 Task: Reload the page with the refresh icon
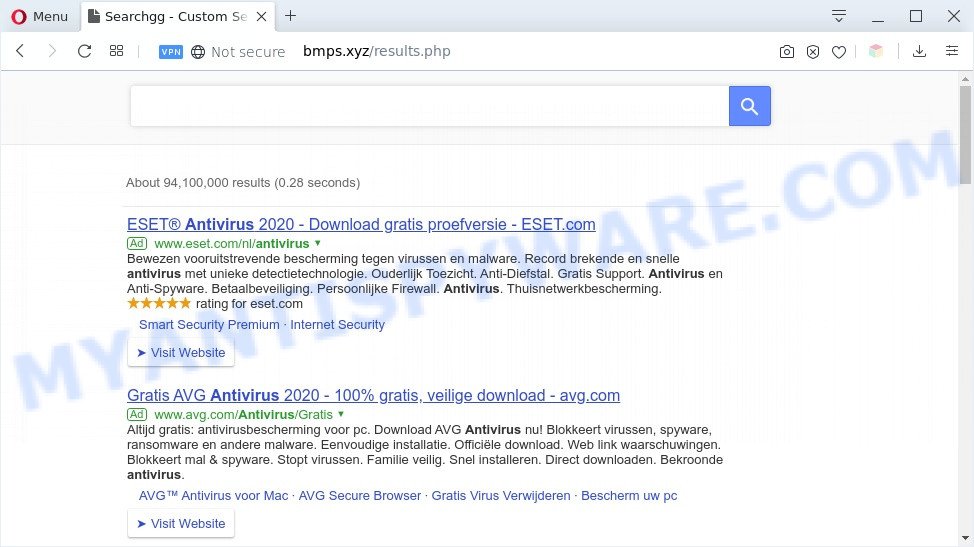[x=84, y=51]
